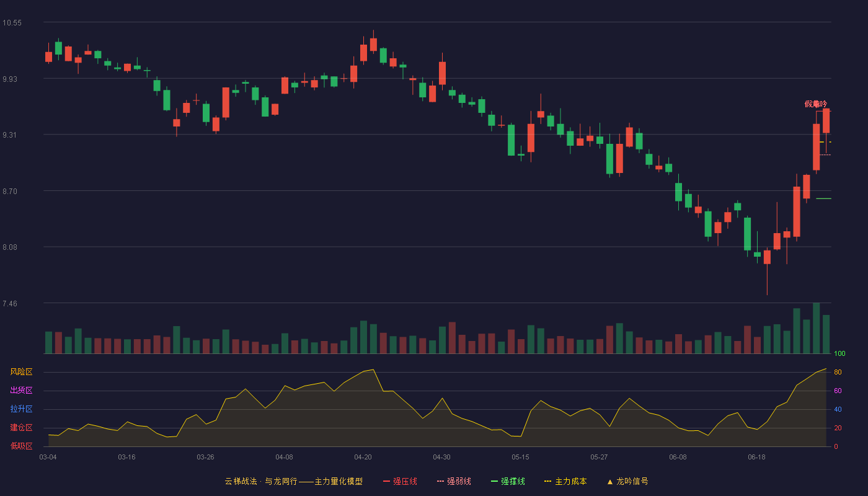
Task: Click the 主力成本 yellow dashed legend marker
Action: (x=548, y=481)
